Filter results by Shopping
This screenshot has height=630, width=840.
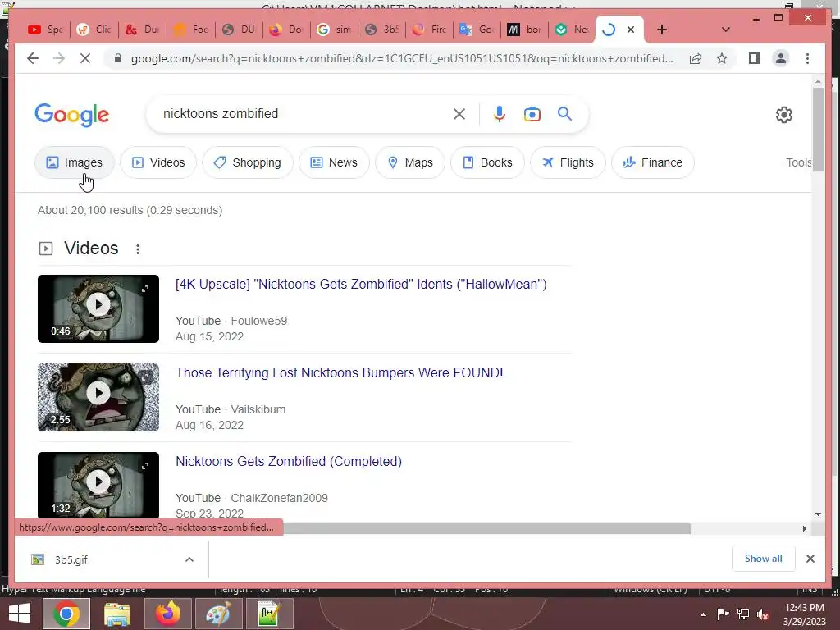tap(248, 162)
